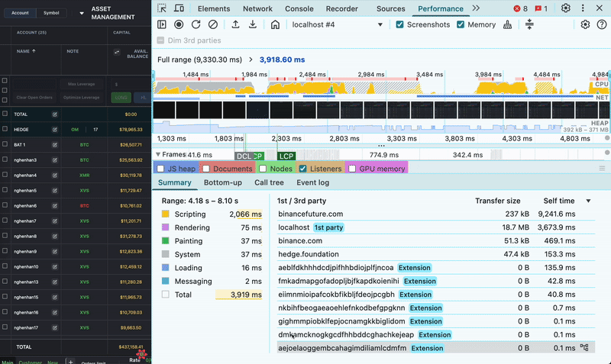Check the box for nghenhan5 row
Screen dimensions: 611x364
click(5, 190)
